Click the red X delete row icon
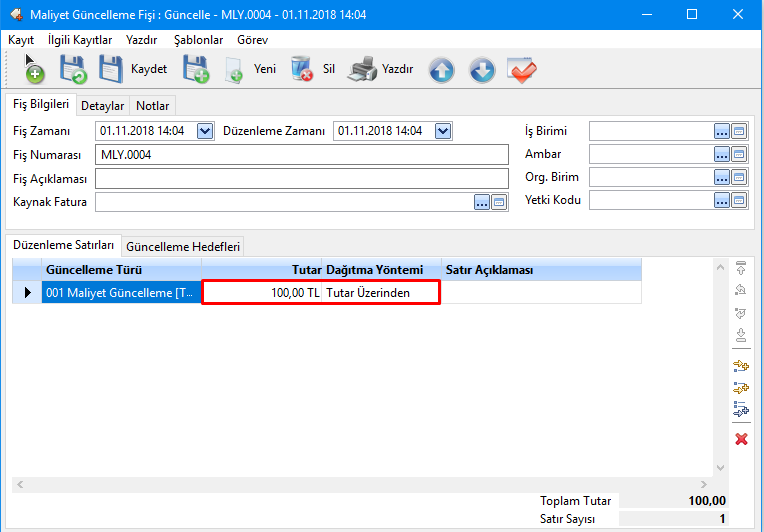Image resolution: width=764 pixels, height=532 pixels. 741,439
